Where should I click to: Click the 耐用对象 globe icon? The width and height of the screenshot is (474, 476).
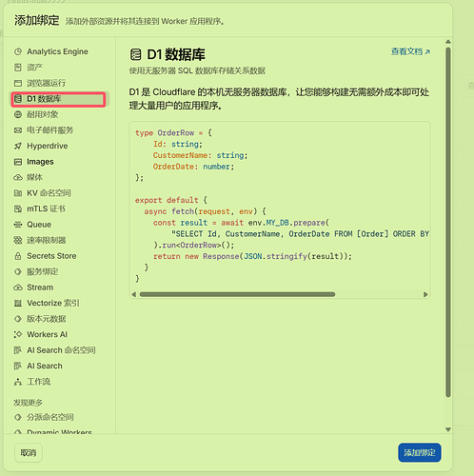[x=18, y=114]
